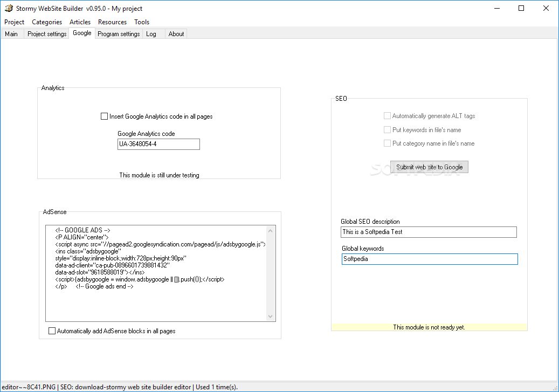Click the 'Global keywords' label
The image size is (559, 392).
pyautogui.click(x=363, y=249)
